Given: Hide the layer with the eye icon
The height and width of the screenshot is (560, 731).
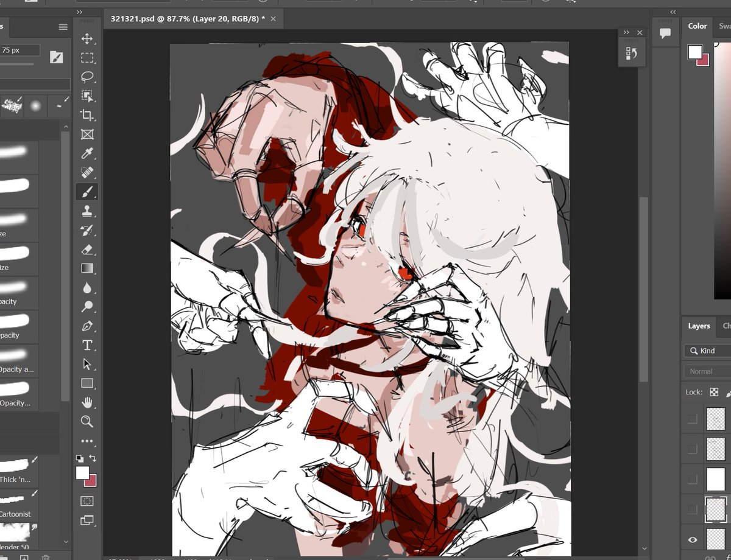Looking at the screenshot, I should pos(692,540).
